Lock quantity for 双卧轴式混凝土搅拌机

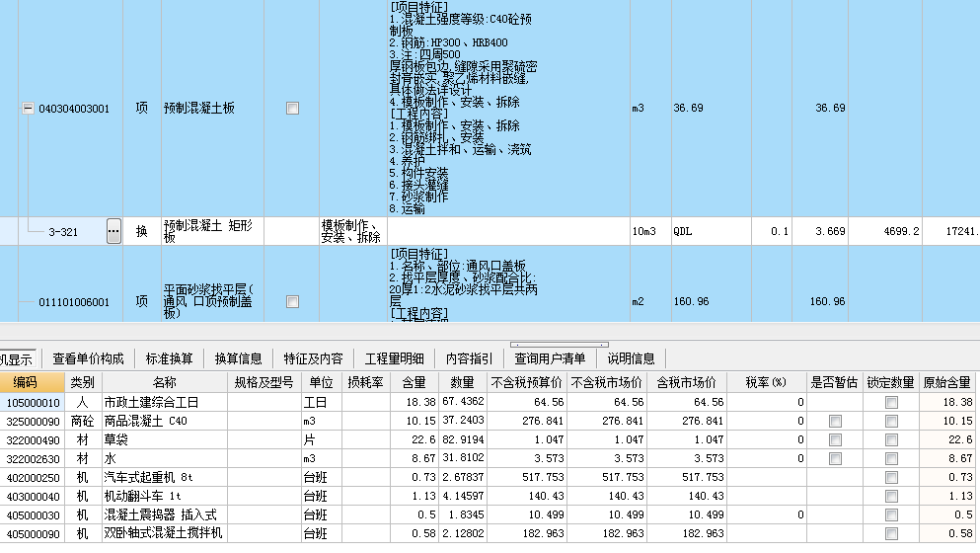pyautogui.click(x=891, y=533)
